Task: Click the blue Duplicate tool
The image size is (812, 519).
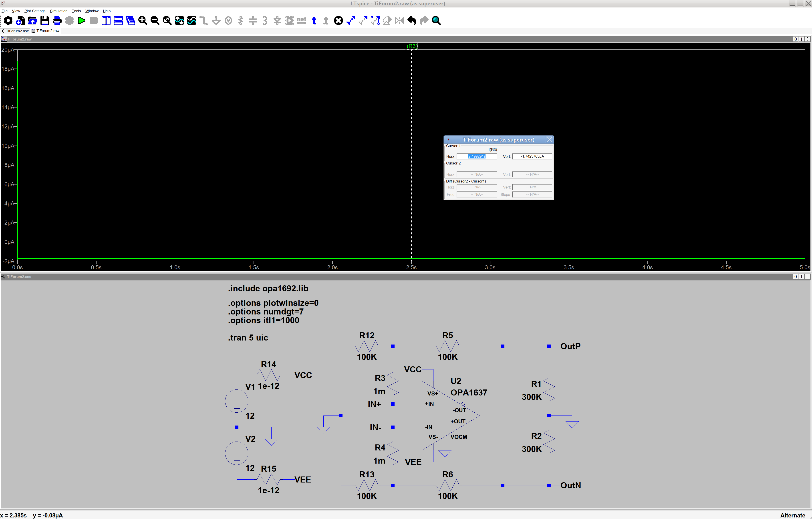Action: click(x=351, y=20)
